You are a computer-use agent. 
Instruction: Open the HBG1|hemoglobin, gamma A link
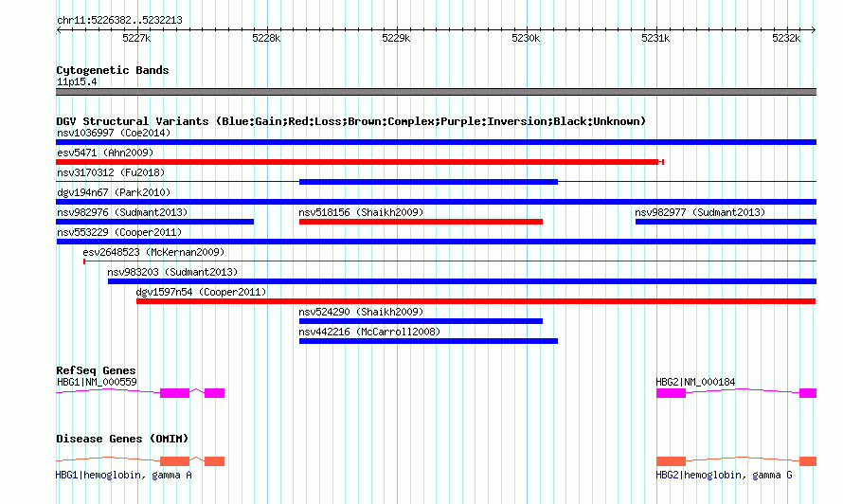124,475
